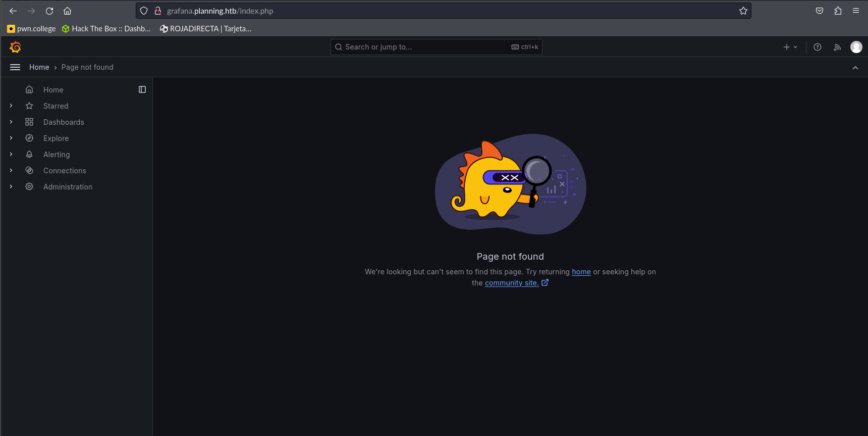Image resolution: width=868 pixels, height=436 pixels.
Task: Click the magnifier icon in search box
Action: pos(339,47)
